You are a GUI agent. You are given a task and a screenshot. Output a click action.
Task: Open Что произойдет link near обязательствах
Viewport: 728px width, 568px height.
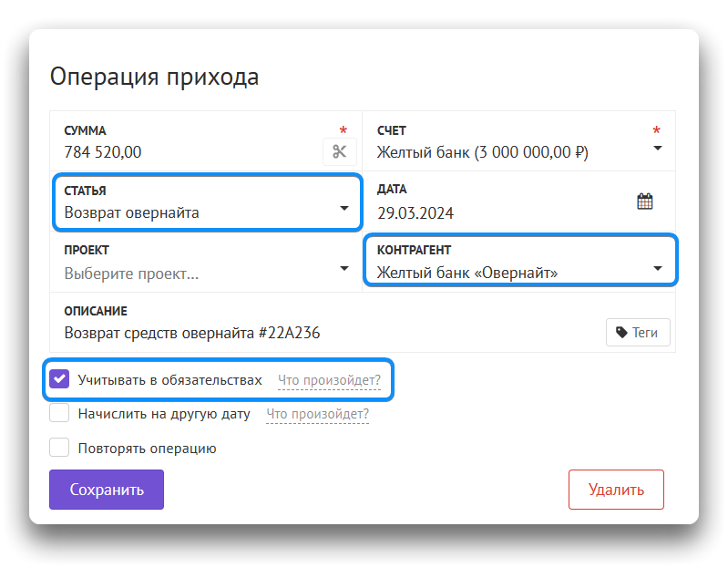click(329, 380)
